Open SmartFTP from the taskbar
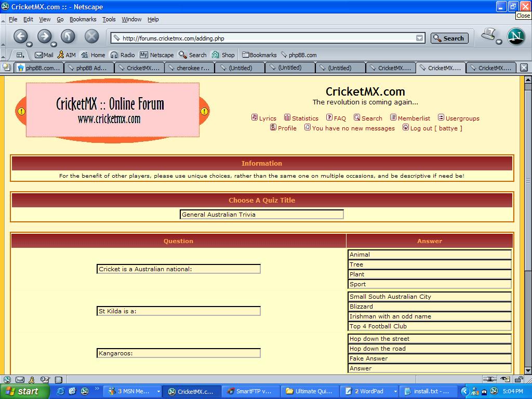This screenshot has height=399, width=532. click(x=251, y=392)
